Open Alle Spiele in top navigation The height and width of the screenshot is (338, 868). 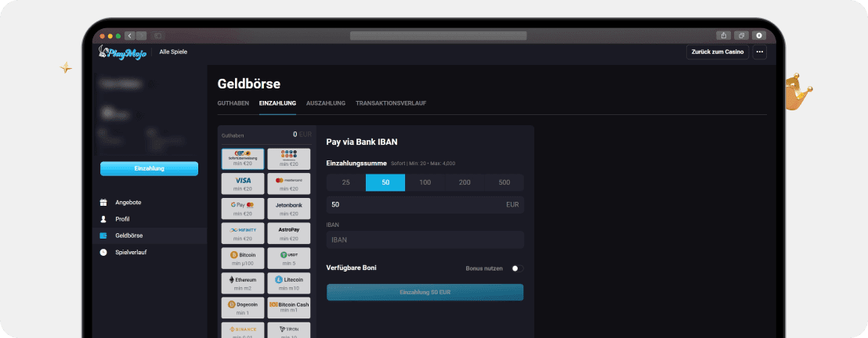click(173, 52)
